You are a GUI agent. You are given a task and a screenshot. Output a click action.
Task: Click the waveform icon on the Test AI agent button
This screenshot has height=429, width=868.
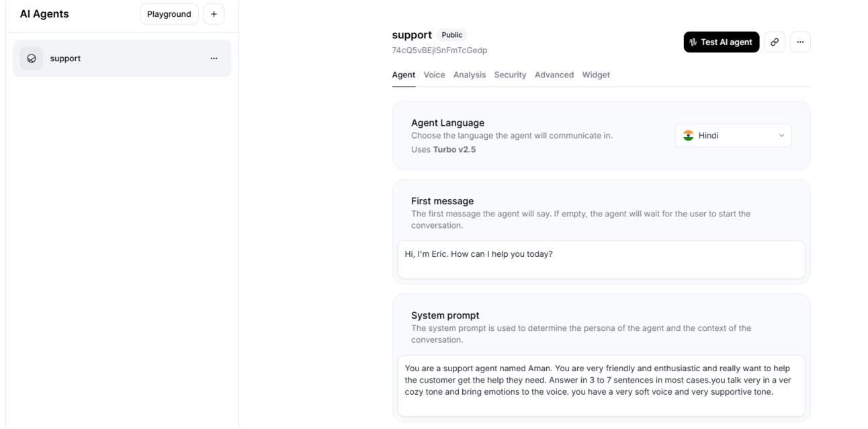(x=693, y=42)
